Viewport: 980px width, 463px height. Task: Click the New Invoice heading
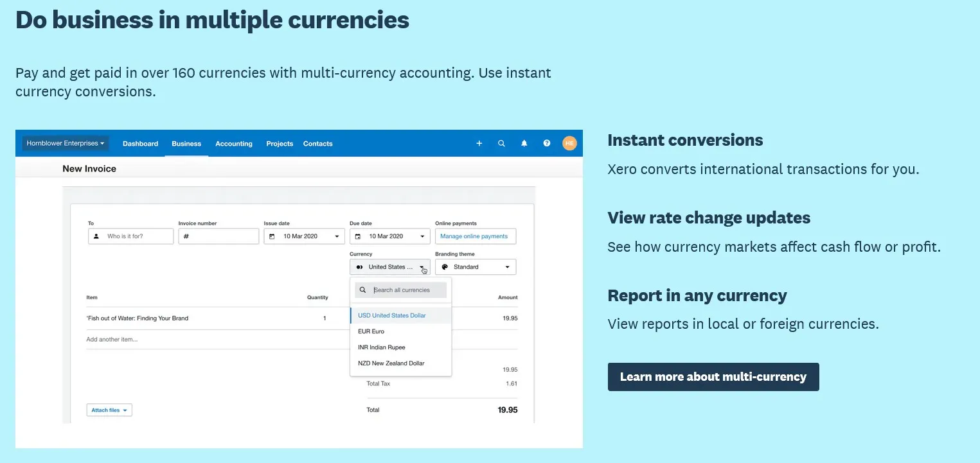tap(89, 169)
